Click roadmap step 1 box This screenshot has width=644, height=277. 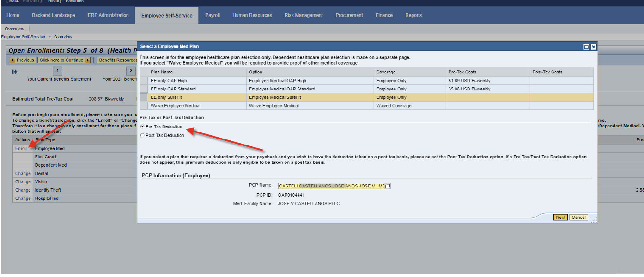[x=57, y=71]
